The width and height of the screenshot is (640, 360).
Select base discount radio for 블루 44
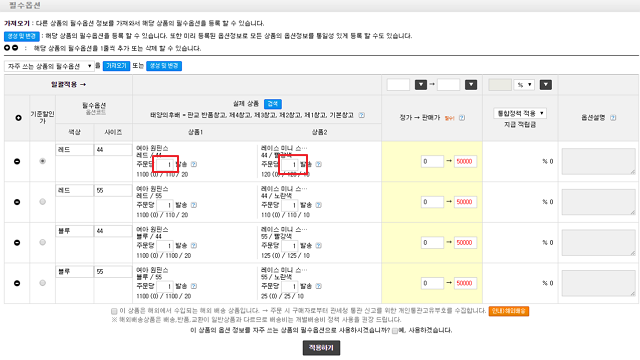point(42,242)
